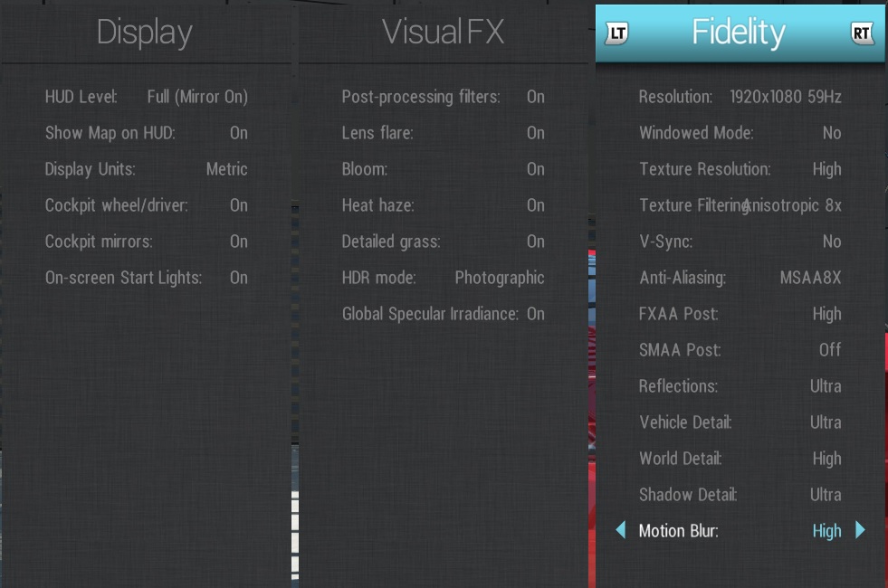Change the Anti-Aliasing MSAA8X value

810,278
